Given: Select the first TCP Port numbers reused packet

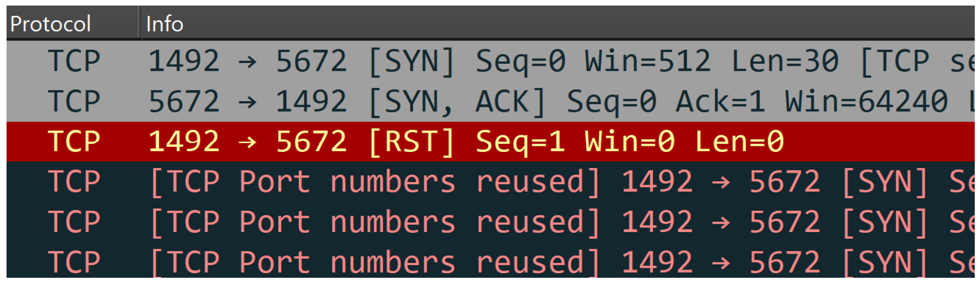Looking at the screenshot, I should 491,182.
